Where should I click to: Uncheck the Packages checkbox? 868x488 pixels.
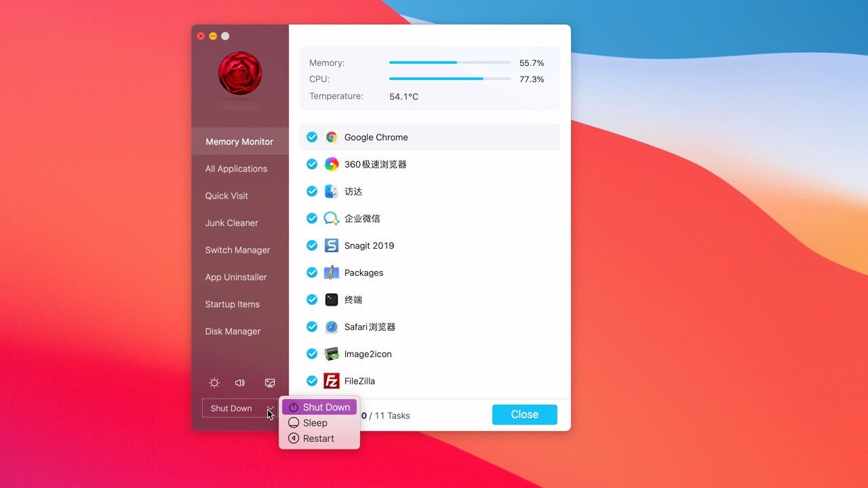tap(312, 272)
